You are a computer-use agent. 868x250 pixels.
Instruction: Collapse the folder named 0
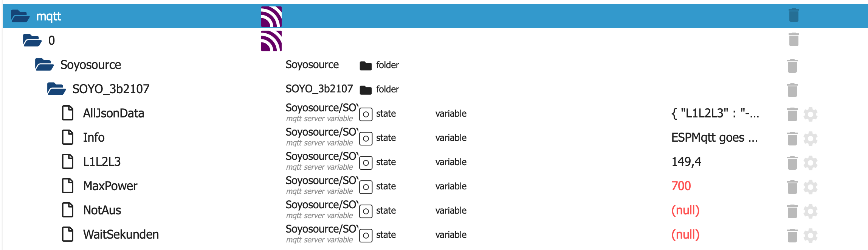32,41
